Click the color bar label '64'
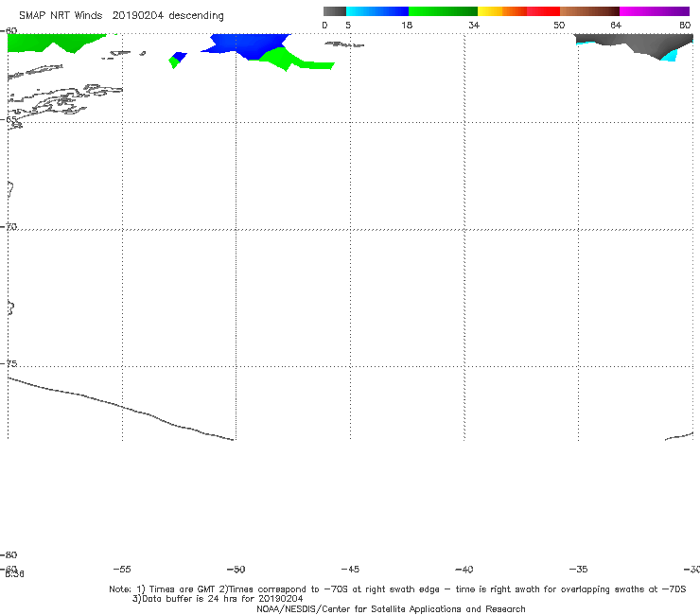The image size is (700, 615). point(616,25)
